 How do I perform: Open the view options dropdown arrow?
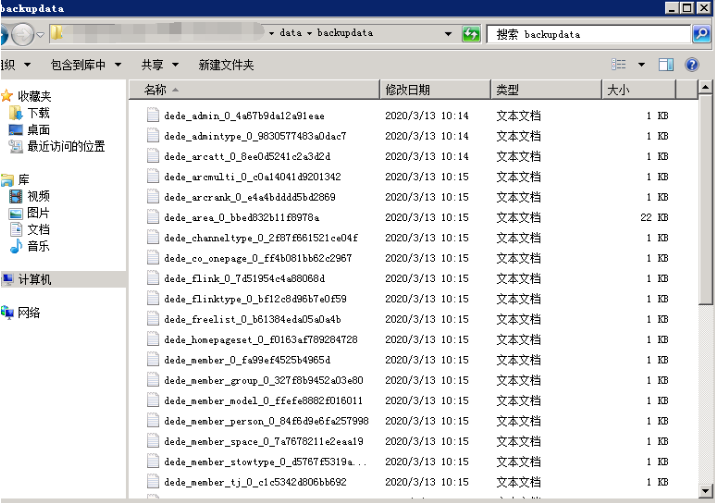tap(640, 65)
